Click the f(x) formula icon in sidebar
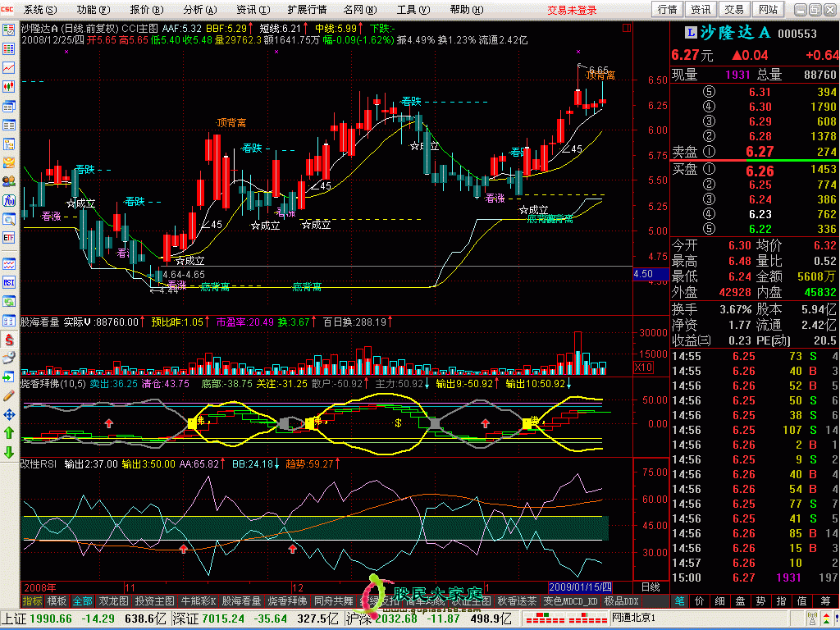This screenshot has height=630, width=840. coord(9,200)
